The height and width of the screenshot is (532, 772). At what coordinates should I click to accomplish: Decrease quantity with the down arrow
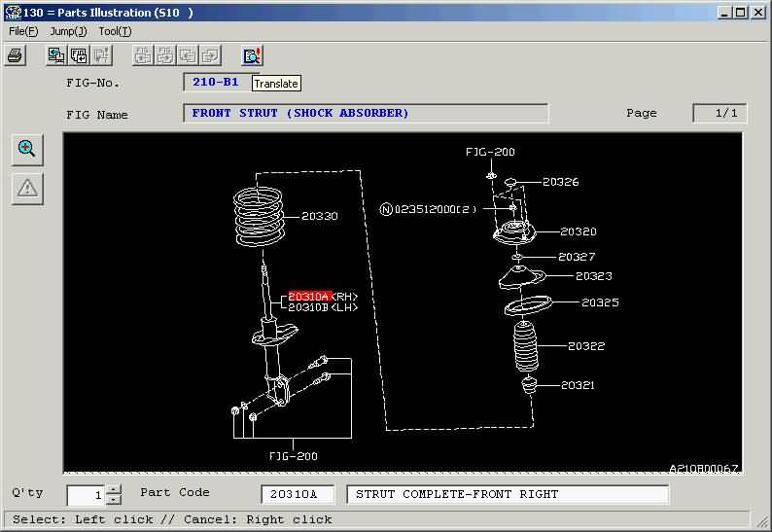pos(114,500)
